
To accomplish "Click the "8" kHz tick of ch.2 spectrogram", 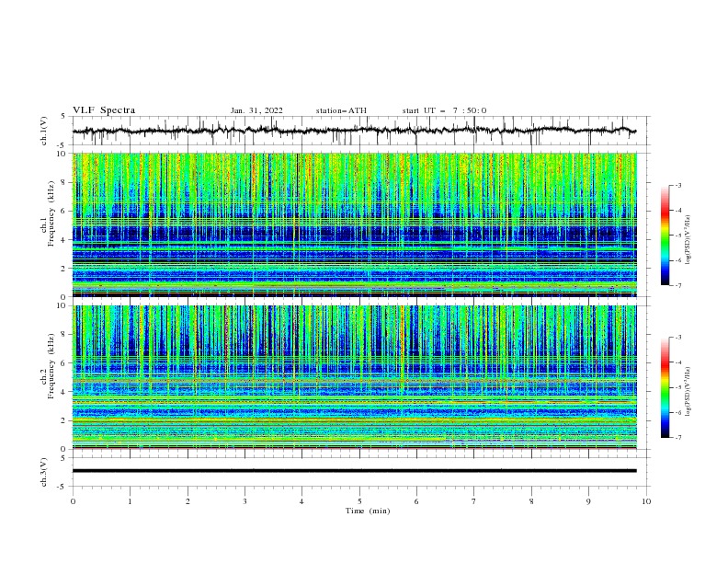I will pos(64,335).
